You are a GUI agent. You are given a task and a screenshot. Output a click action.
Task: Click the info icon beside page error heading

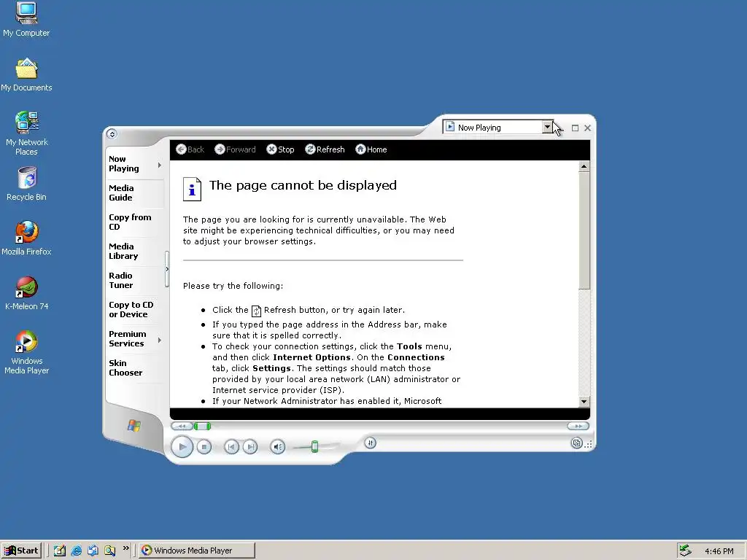click(x=192, y=189)
